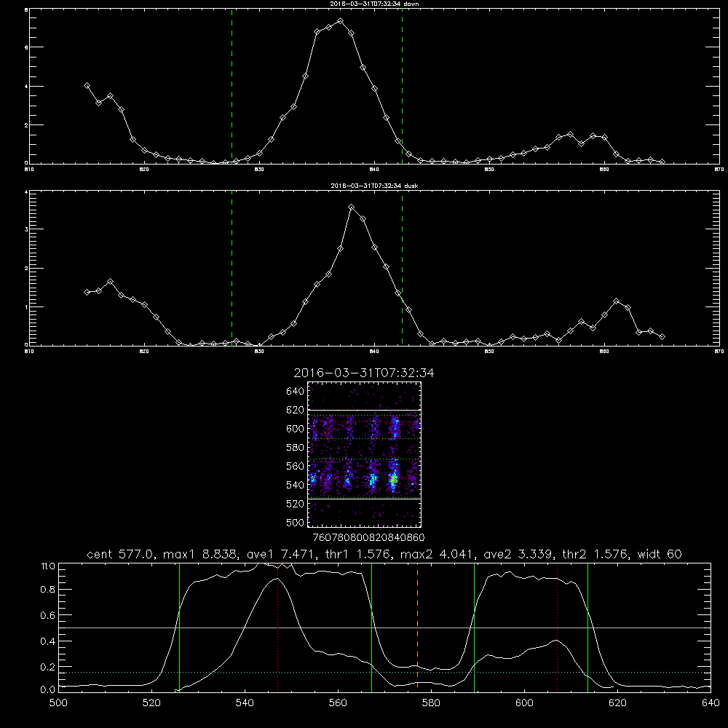
Task: Click x-axis label 640 of bottom plot
Action: click(711, 703)
